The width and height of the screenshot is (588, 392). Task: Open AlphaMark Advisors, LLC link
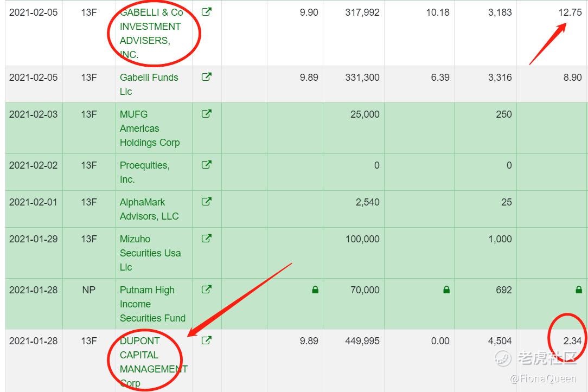coord(149,209)
